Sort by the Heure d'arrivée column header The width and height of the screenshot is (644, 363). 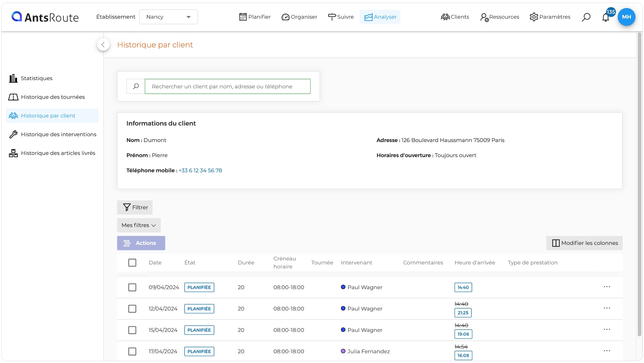[475, 263]
